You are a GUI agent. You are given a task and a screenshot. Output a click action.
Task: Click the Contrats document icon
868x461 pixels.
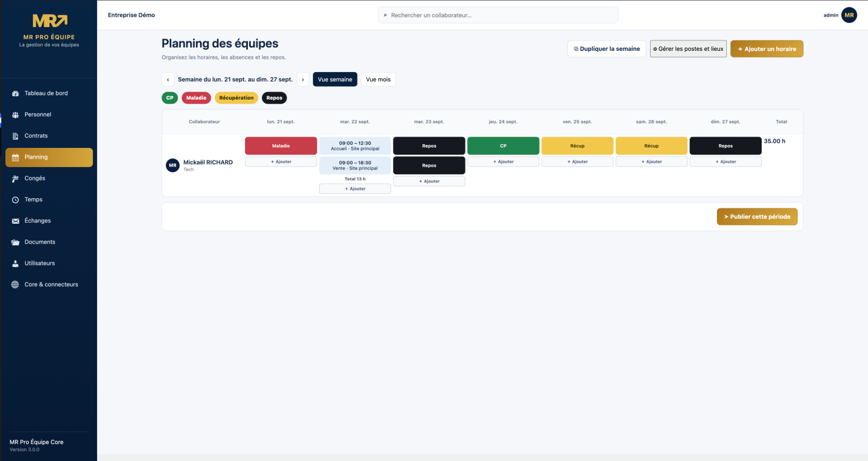(15, 136)
